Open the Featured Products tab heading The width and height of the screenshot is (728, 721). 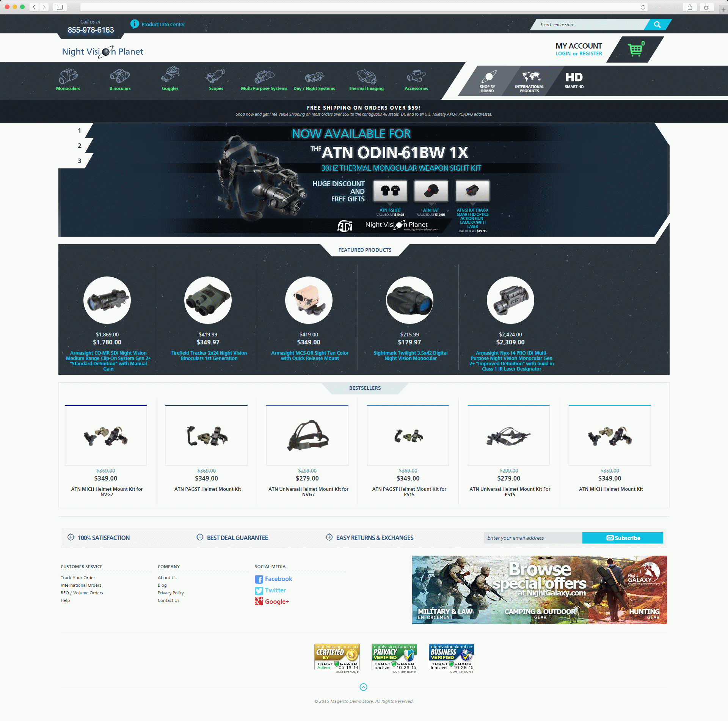(365, 250)
